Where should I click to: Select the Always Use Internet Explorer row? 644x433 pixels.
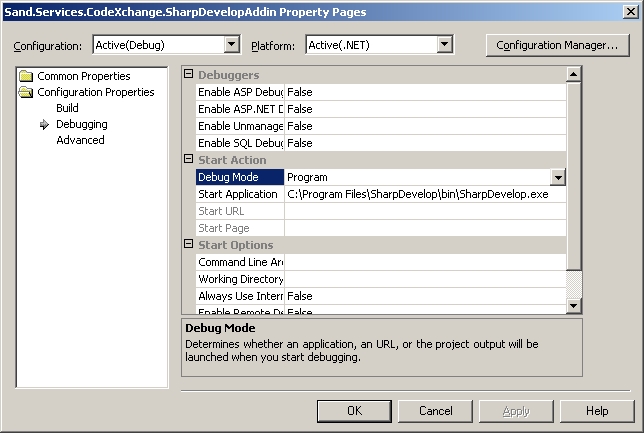381,296
